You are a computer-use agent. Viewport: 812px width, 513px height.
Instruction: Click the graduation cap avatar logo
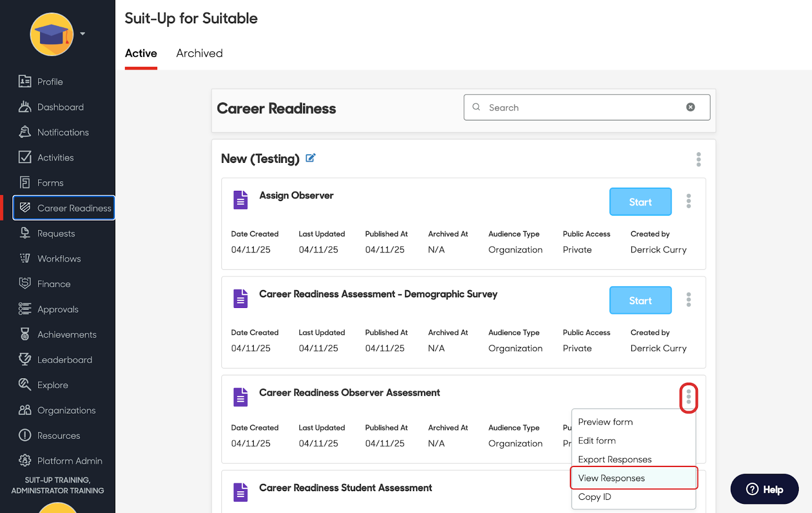(52, 34)
